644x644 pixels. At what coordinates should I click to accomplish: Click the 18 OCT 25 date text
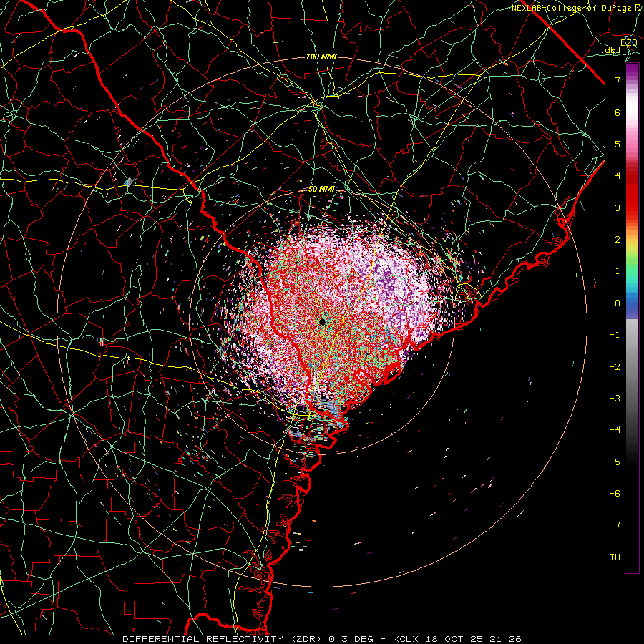click(x=453, y=639)
